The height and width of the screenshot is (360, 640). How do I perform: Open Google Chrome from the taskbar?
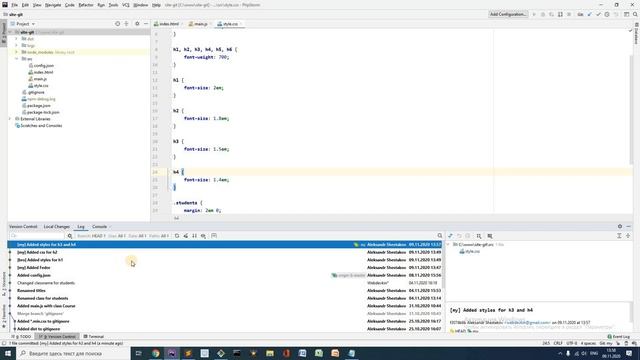pyautogui.click(x=156, y=353)
